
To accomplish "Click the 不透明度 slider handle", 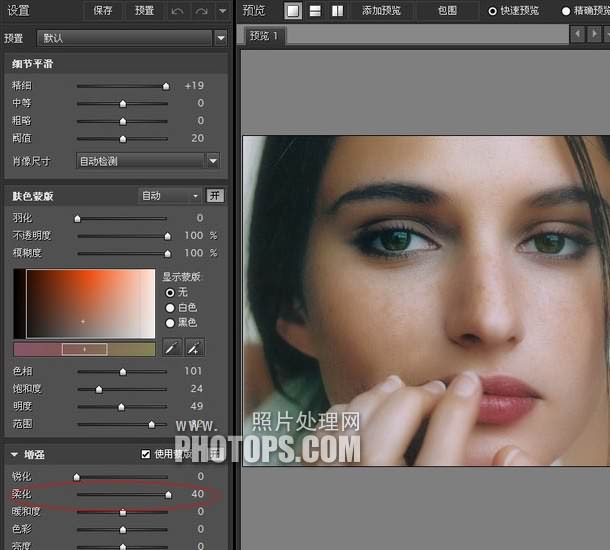I will 168,236.
